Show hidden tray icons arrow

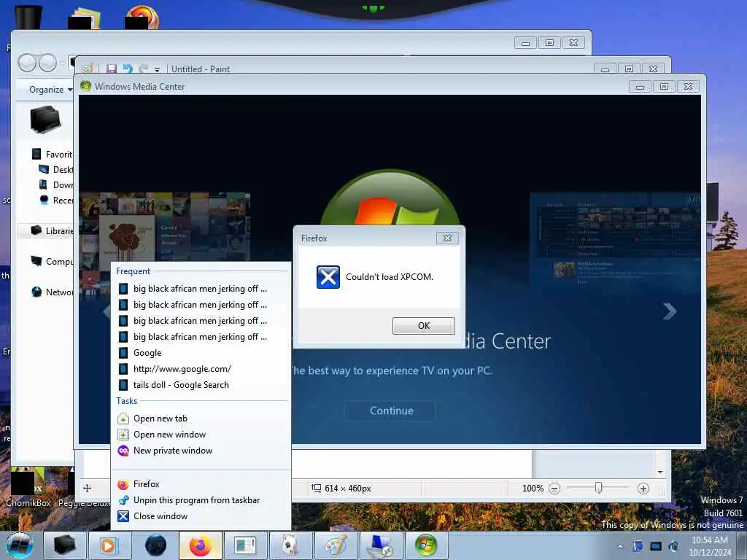[x=620, y=546]
